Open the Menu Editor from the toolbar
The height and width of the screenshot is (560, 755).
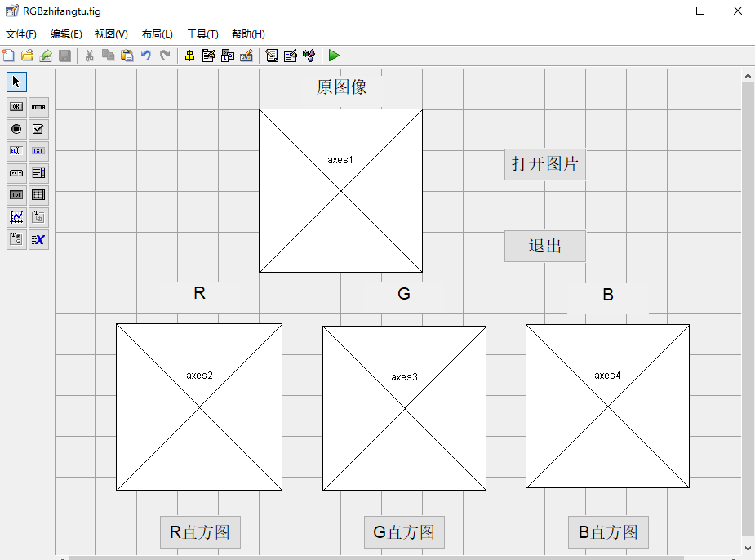(x=208, y=56)
